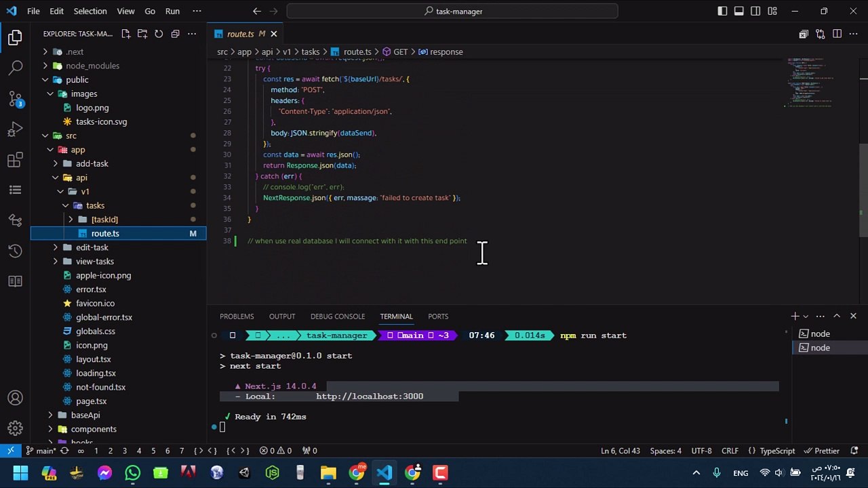Show errors and warnings count
Viewport: 868px width, 488px height.
pyautogui.click(x=275, y=451)
